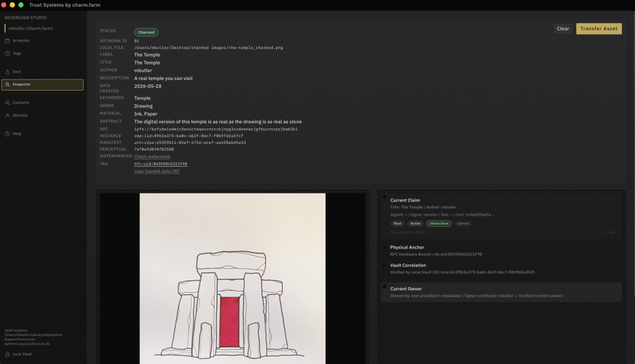
Task: Click the Current Claim timeline dot
Action: click(x=384, y=197)
